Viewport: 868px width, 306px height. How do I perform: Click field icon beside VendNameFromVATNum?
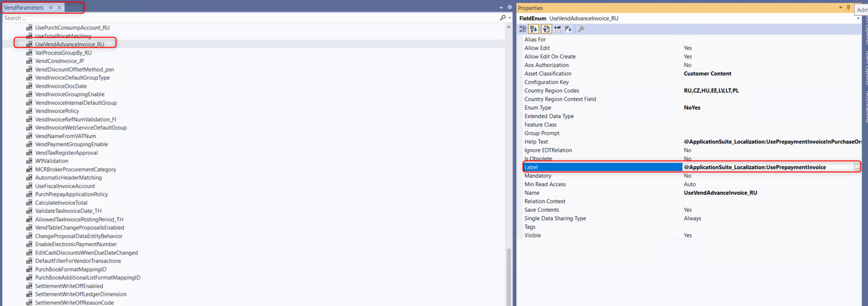pyautogui.click(x=29, y=136)
